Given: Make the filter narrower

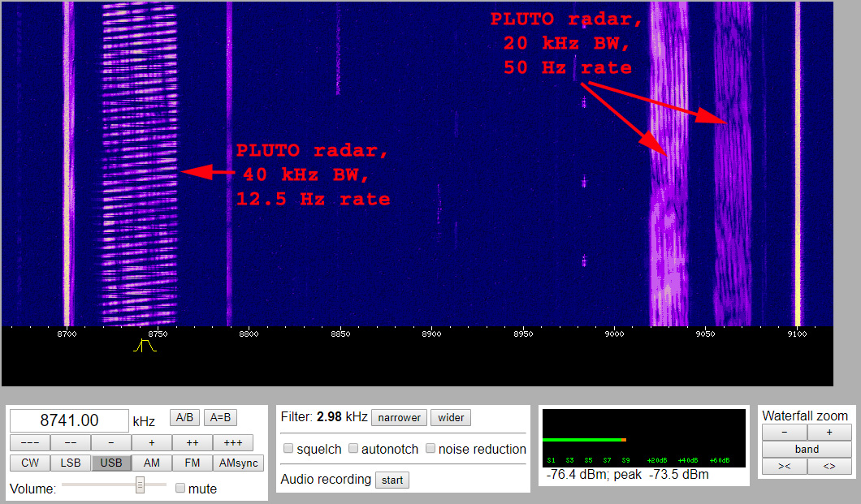Looking at the screenshot, I should (399, 417).
